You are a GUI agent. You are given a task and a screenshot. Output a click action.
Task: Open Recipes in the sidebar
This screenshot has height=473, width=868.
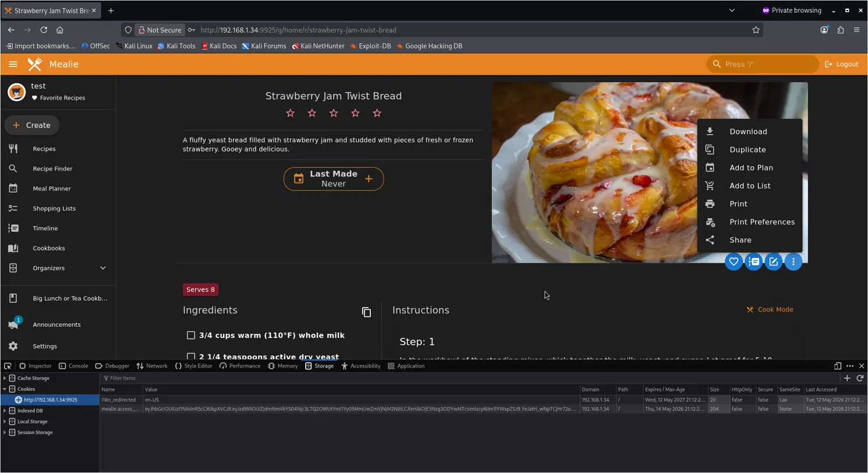pos(58,149)
